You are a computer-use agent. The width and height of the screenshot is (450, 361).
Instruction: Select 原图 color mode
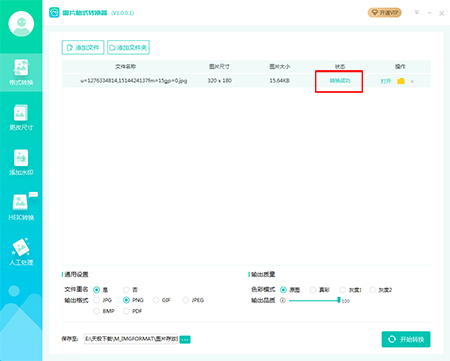[x=283, y=290]
